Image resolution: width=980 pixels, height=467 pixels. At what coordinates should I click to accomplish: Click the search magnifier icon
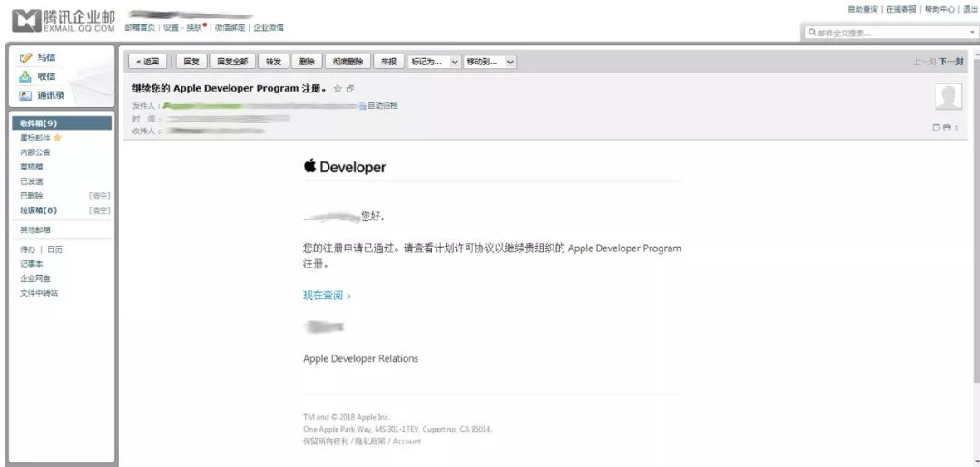pos(812,33)
